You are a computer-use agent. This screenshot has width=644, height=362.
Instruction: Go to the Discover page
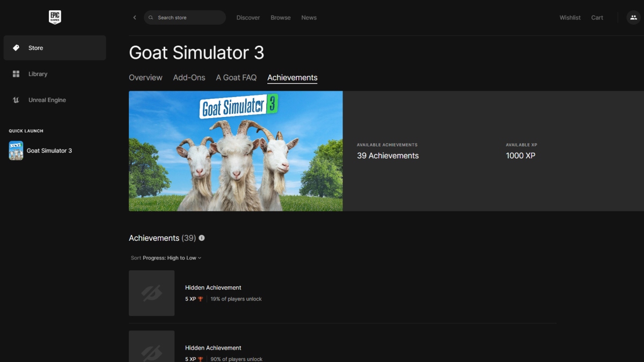pos(248,18)
